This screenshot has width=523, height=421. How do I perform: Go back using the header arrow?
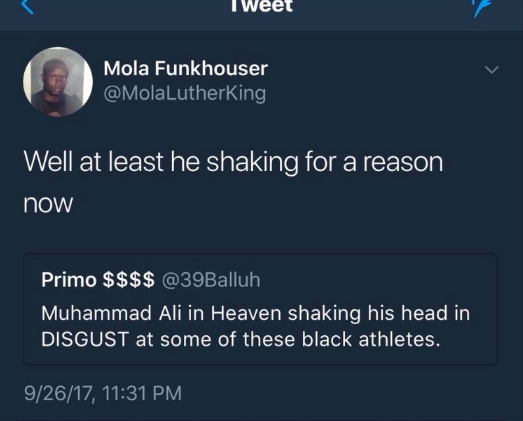27,6
